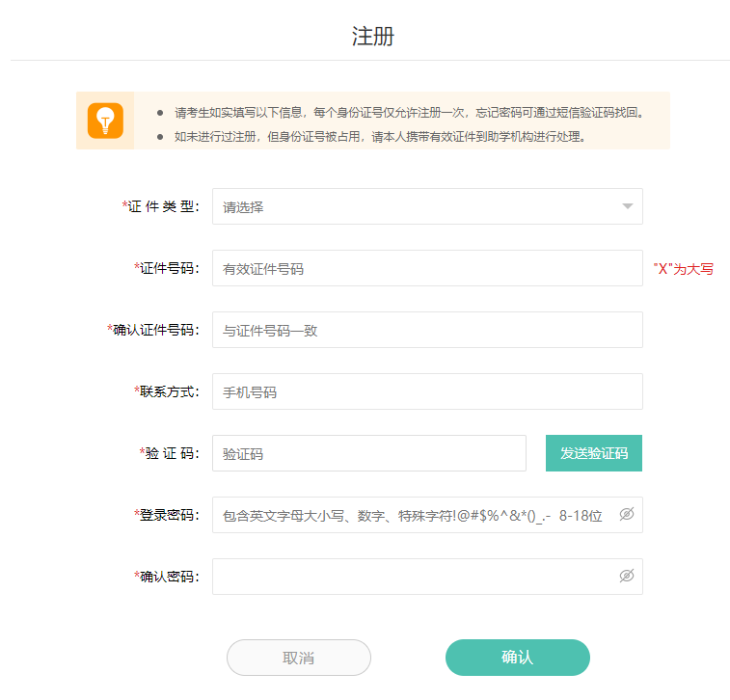The image size is (730, 700).
Task: Click the 登录密码 field label
Action: 168,515
